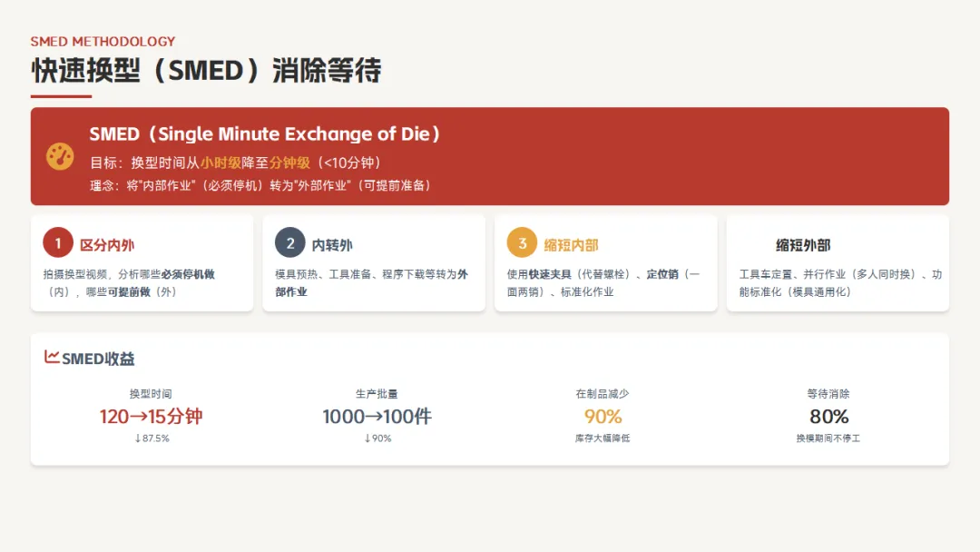
Task: Click the chart icon beside SMED收益
Action: click(52, 357)
